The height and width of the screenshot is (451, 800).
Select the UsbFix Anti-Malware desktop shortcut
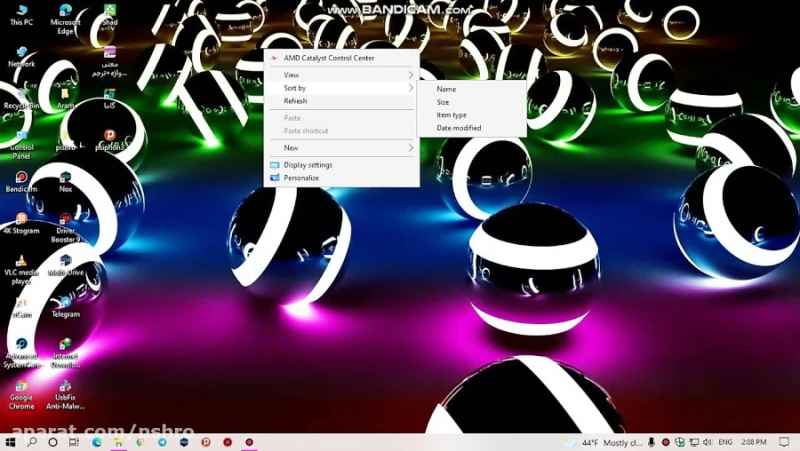point(65,395)
